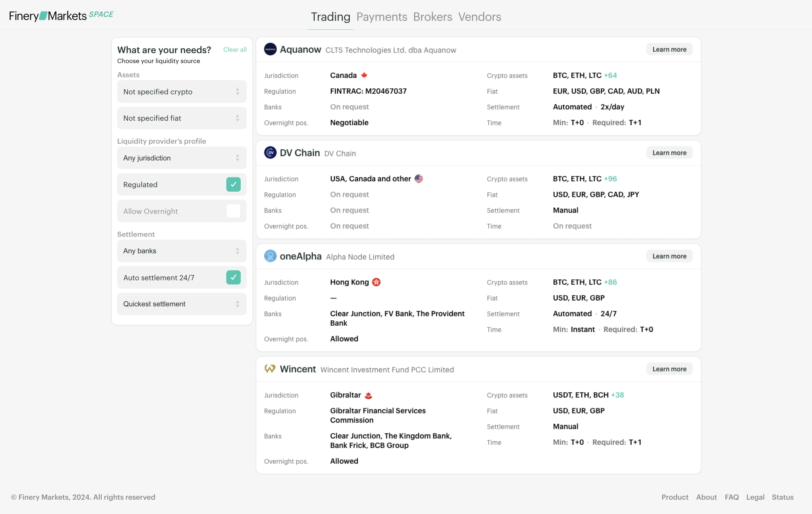Click the DV Chain logo icon
This screenshot has height=514, width=812.
click(x=270, y=152)
